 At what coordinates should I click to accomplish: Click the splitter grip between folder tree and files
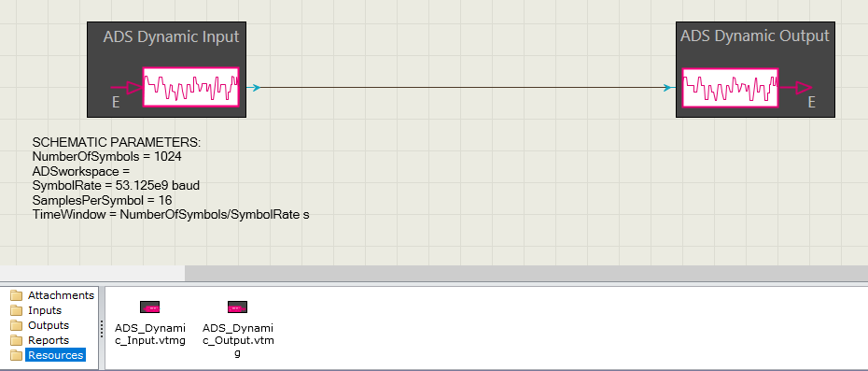102,328
